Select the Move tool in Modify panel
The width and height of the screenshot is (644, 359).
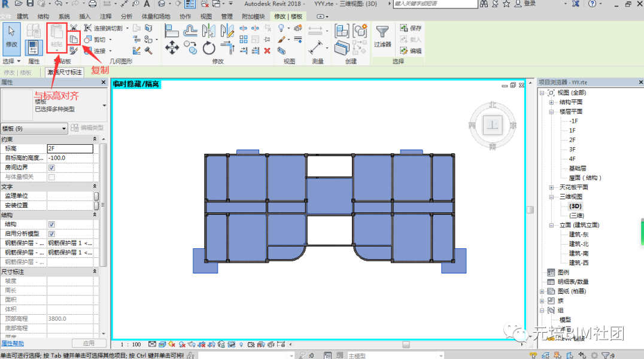pos(172,48)
